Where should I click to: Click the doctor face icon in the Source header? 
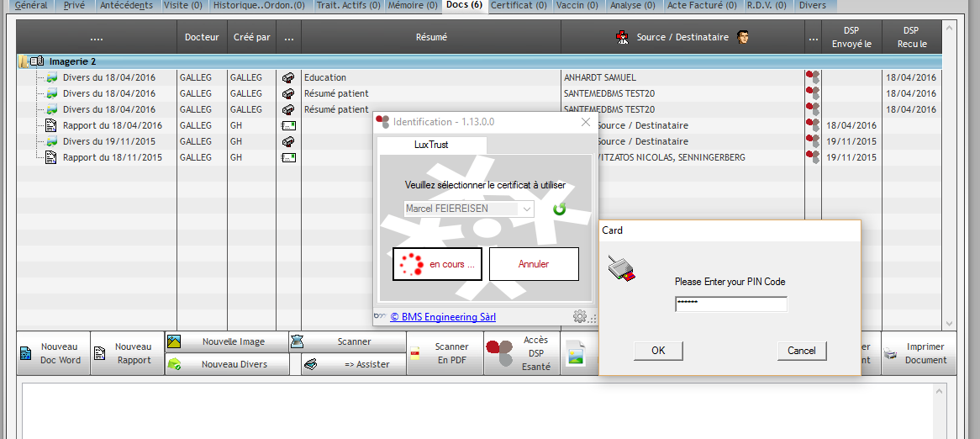tap(743, 37)
